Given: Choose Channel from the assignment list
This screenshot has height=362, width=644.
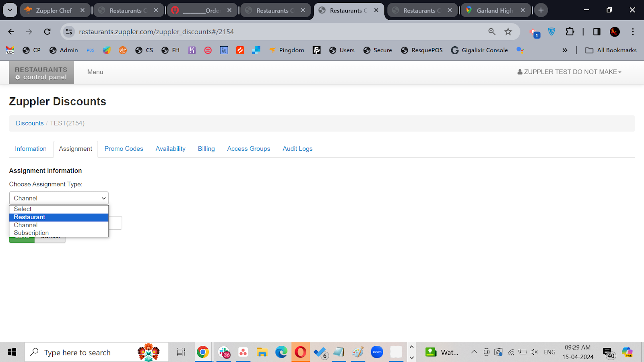Looking at the screenshot, I should 59,225.
